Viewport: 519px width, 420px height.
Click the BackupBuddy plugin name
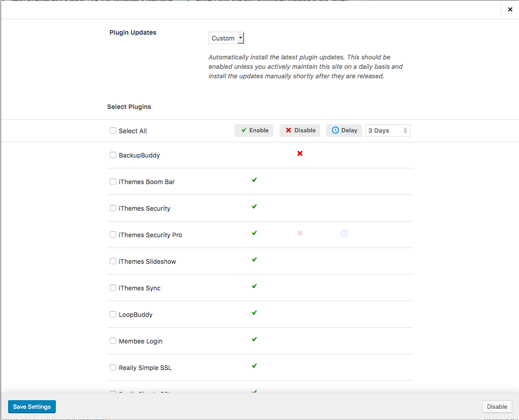140,155
